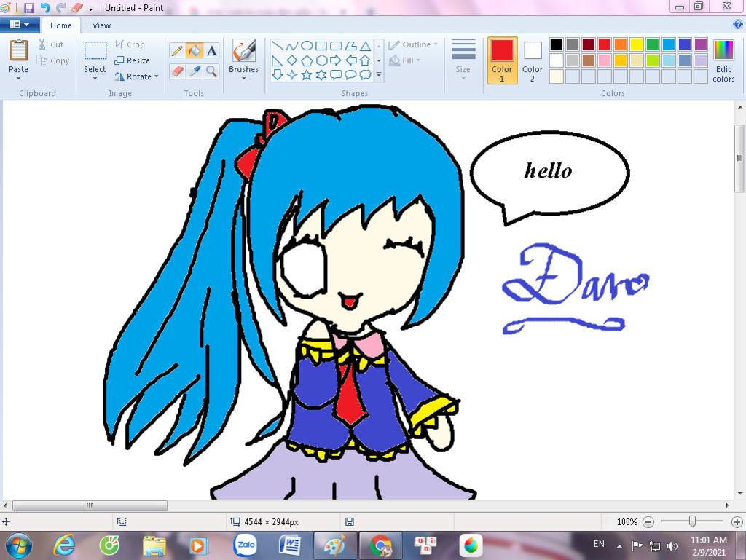Open the Paste dropdown arrow
This screenshot has width=746, height=560.
click(x=18, y=79)
